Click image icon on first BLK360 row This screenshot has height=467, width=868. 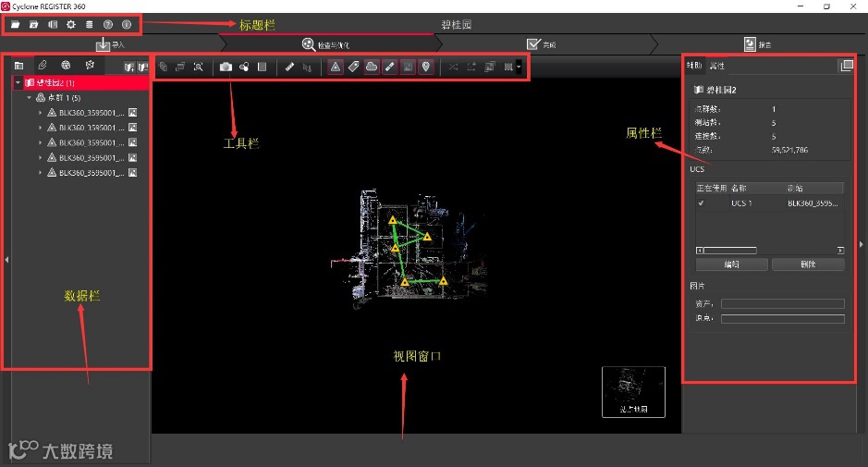pos(133,113)
